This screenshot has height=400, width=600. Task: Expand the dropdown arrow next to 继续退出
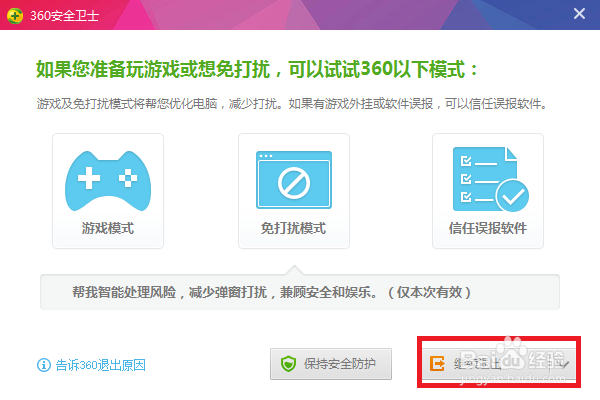point(564,364)
